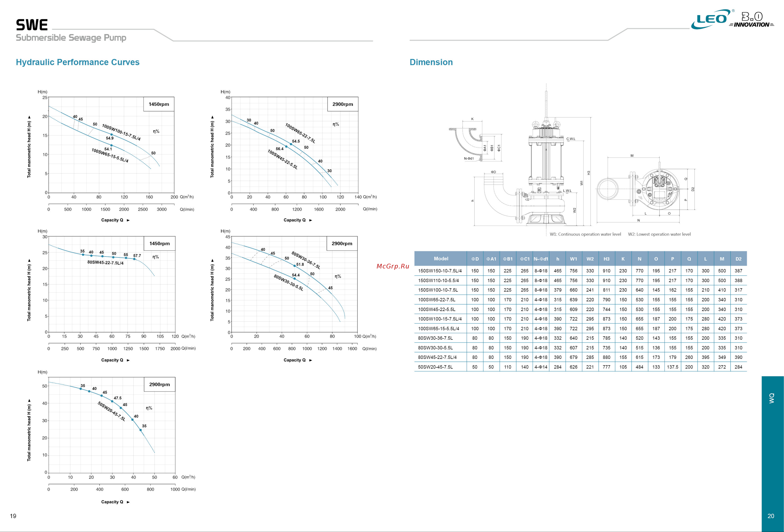Click the "80SW45-22-7.5L/4" curve label
The width and height of the screenshot is (784, 532).
pyautogui.click(x=105, y=263)
